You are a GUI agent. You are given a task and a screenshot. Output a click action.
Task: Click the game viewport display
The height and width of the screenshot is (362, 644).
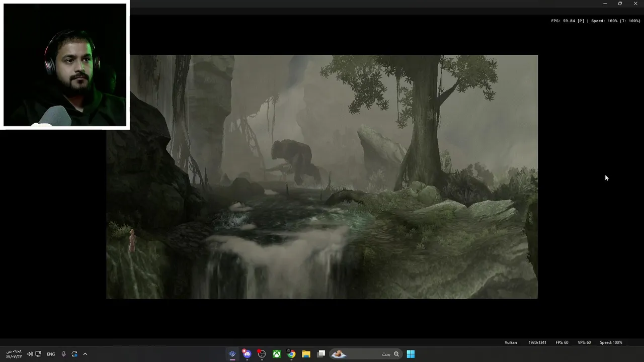click(x=322, y=177)
